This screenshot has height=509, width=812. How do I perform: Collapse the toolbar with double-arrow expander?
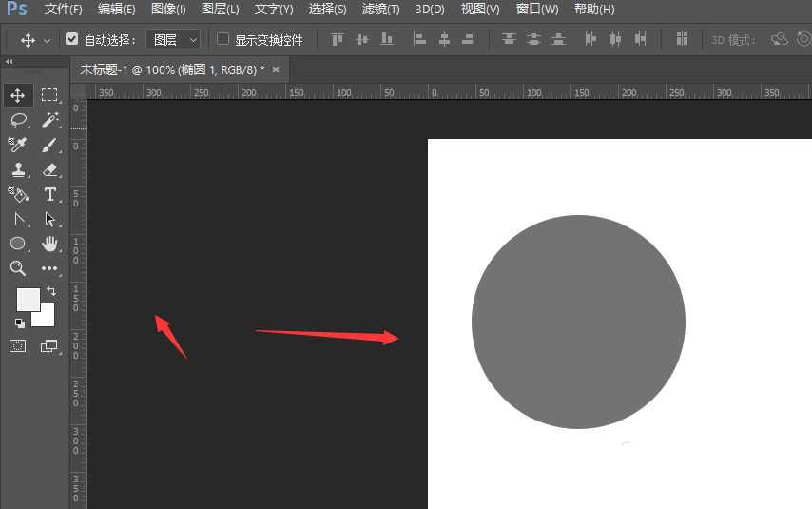pos(10,61)
